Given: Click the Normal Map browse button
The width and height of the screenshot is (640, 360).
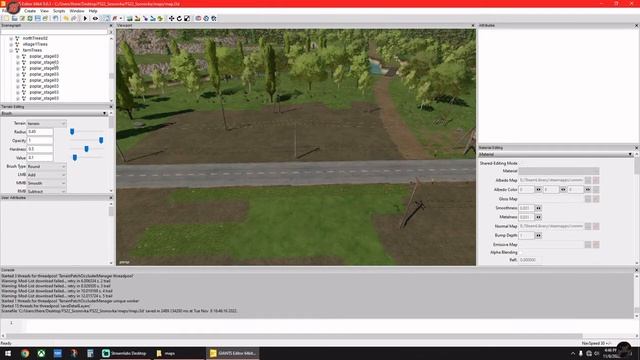Looking at the screenshot, I should 588,226.
